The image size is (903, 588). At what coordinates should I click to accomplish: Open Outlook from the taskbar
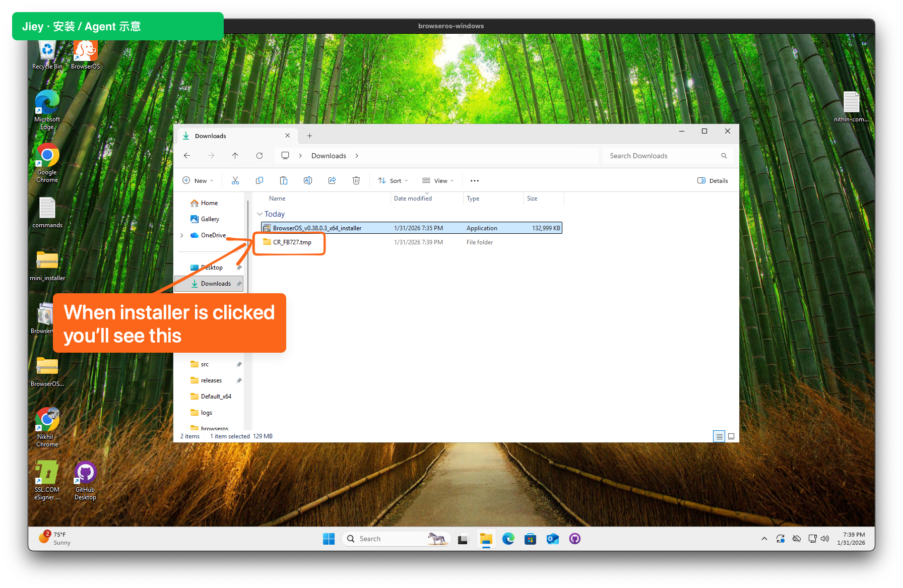pos(553,539)
